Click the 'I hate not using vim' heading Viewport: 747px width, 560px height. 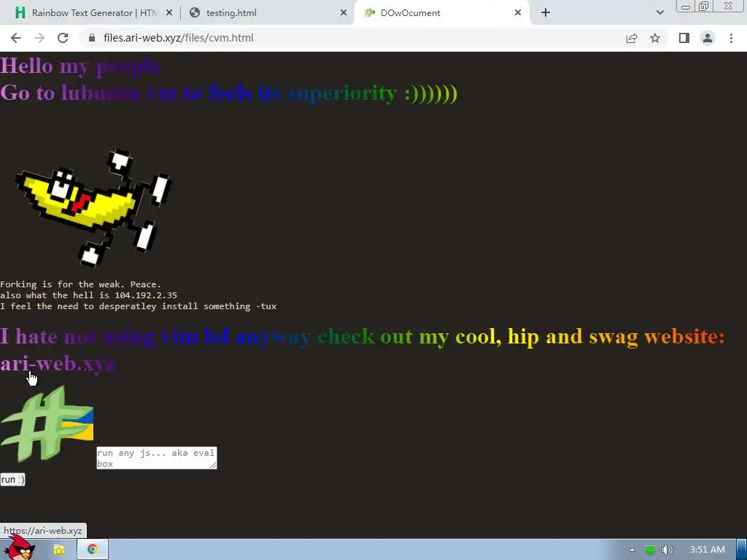(x=362, y=336)
